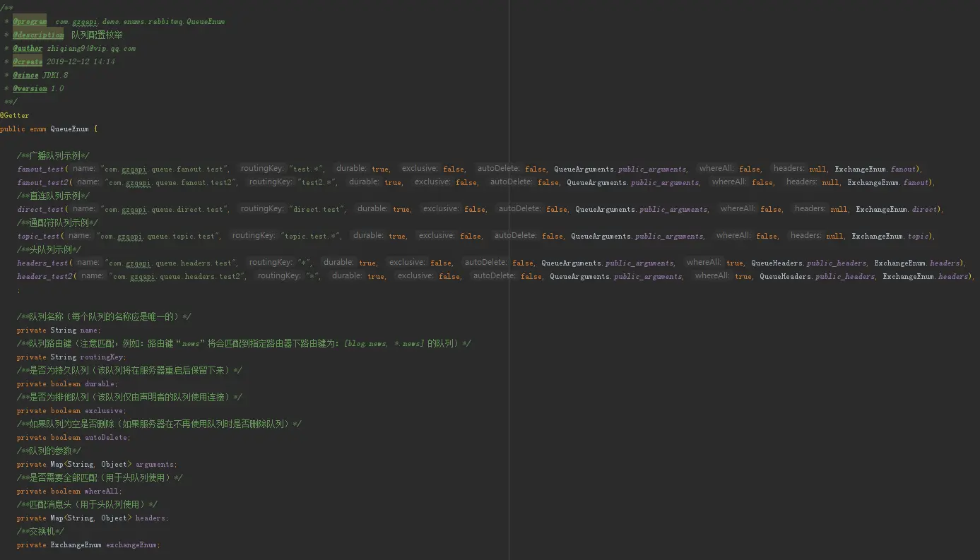Click the private boolean autoDelete field

click(x=73, y=437)
